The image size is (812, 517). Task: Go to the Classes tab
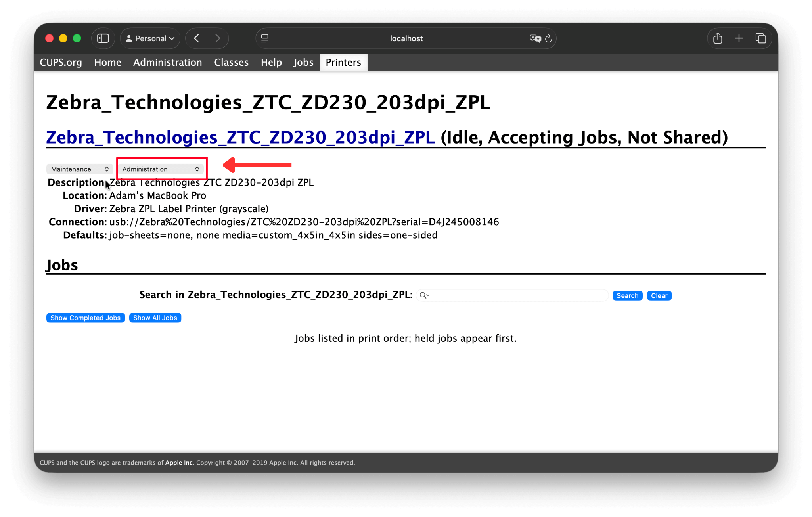click(x=231, y=62)
